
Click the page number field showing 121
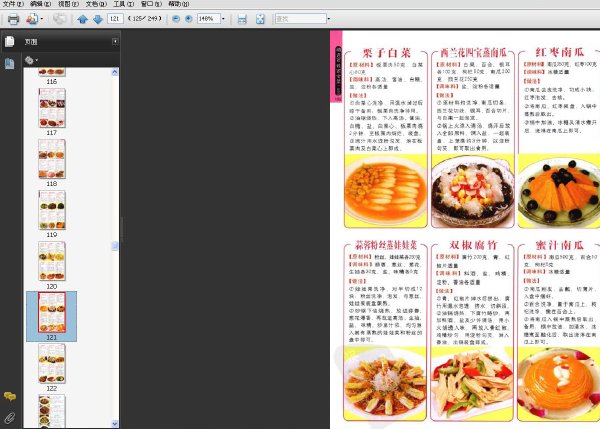pos(115,18)
